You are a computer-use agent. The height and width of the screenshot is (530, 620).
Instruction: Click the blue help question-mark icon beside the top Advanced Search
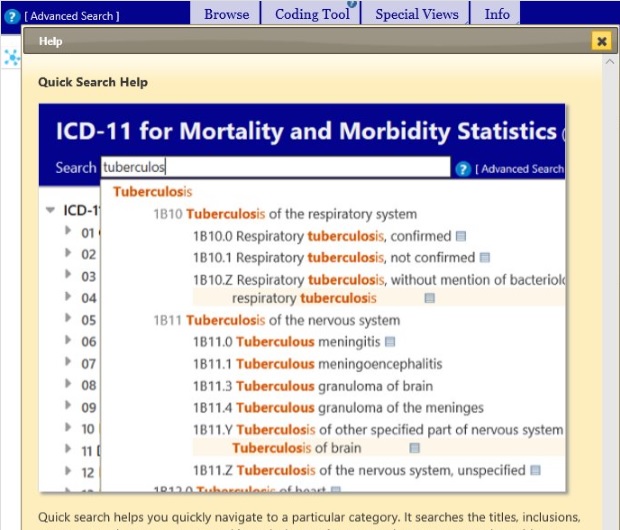pyautogui.click(x=12, y=16)
